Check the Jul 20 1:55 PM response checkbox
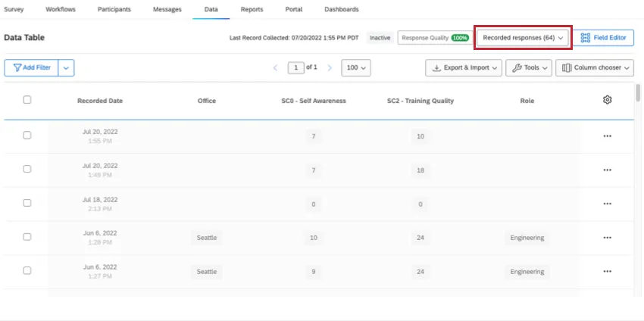Screen dimensions: 644x321 [27, 136]
